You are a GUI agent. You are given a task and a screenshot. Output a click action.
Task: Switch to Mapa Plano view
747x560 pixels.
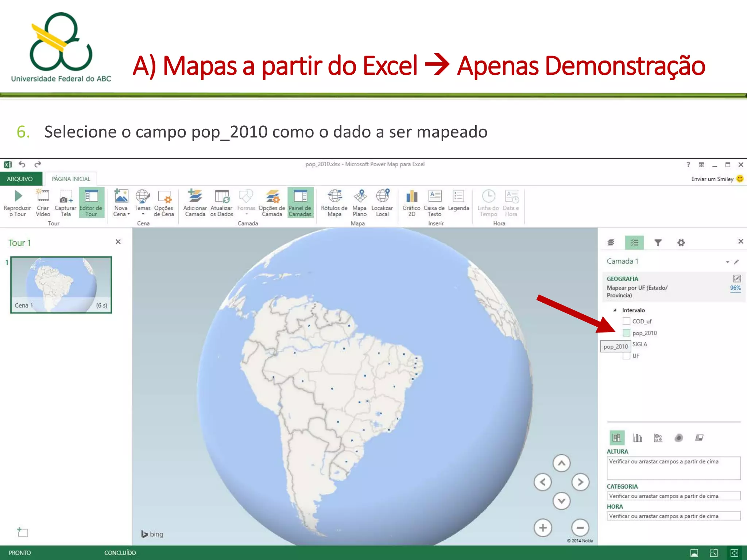coord(360,203)
